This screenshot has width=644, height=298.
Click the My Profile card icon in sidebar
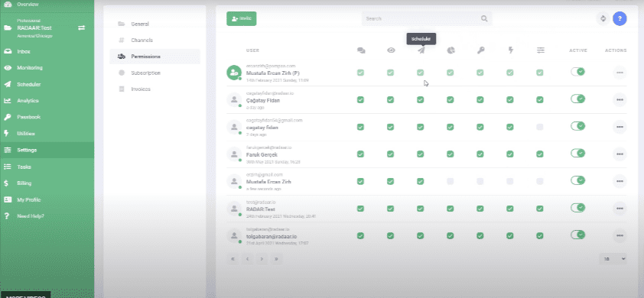[8, 199]
